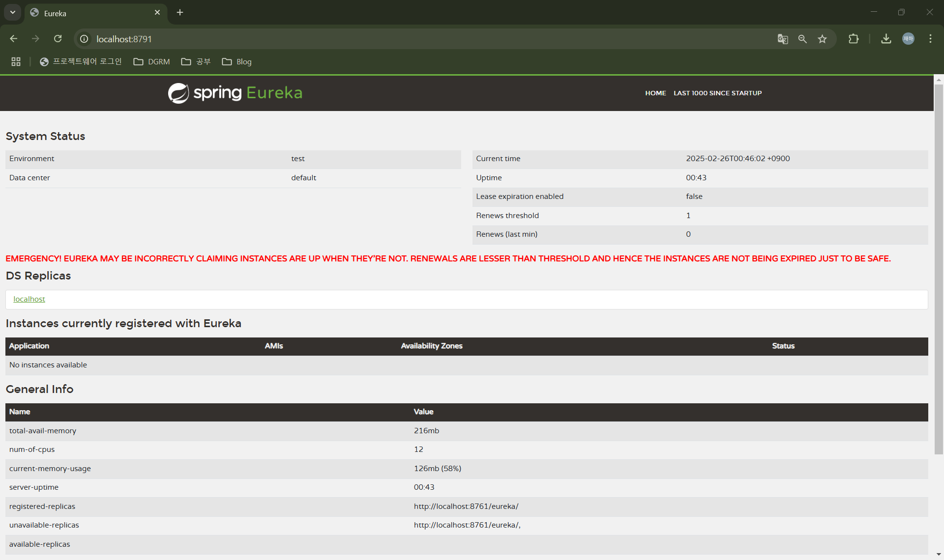The width and height of the screenshot is (944, 560).
Task: Click the spring Eureka logo
Action: point(235,93)
